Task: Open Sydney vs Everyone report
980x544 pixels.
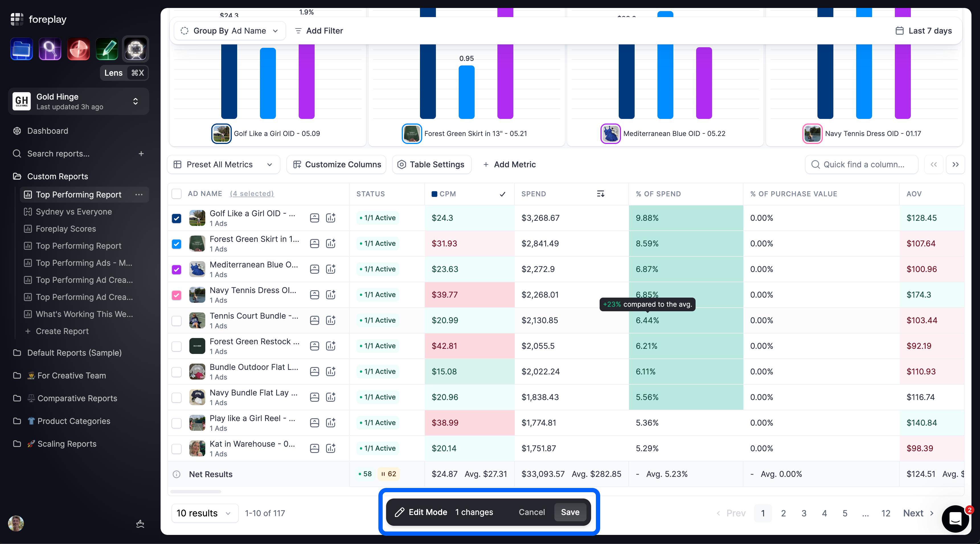Action: (x=74, y=212)
